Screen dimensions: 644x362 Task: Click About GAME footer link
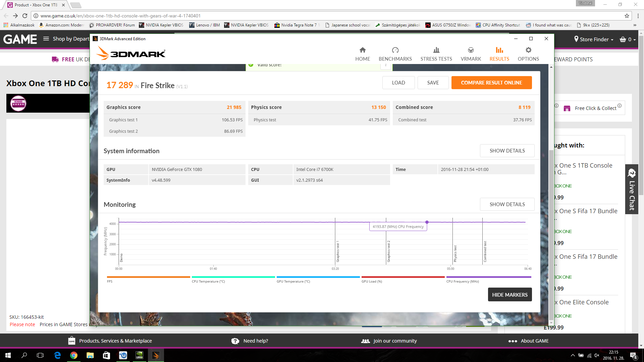tap(529, 341)
